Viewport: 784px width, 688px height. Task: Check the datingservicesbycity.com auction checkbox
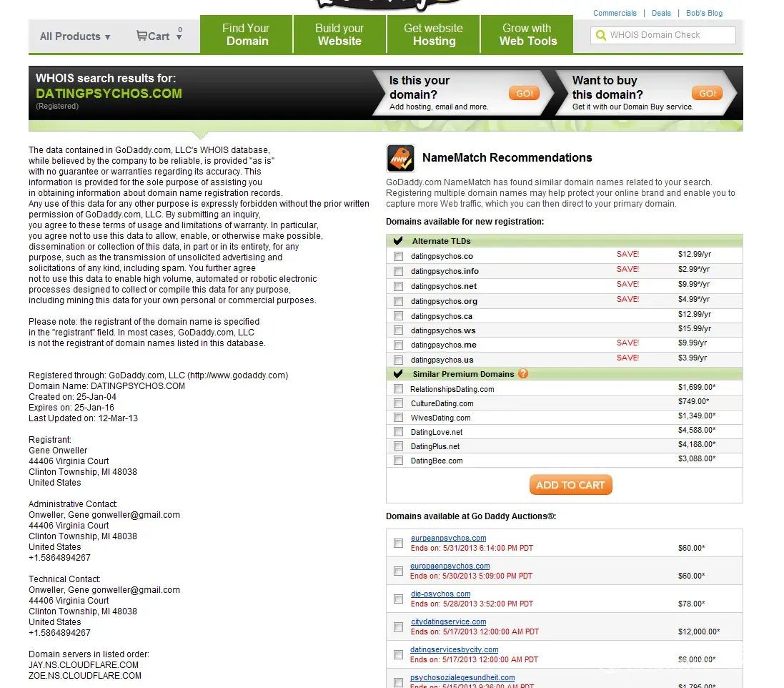(x=399, y=654)
